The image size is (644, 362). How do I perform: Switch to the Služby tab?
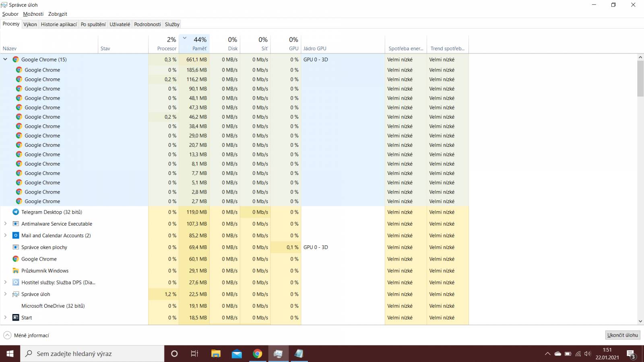(172, 25)
